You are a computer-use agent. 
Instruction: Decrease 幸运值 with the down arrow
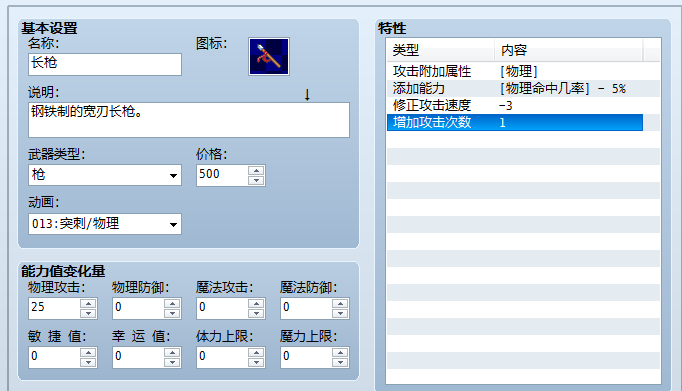click(x=172, y=362)
